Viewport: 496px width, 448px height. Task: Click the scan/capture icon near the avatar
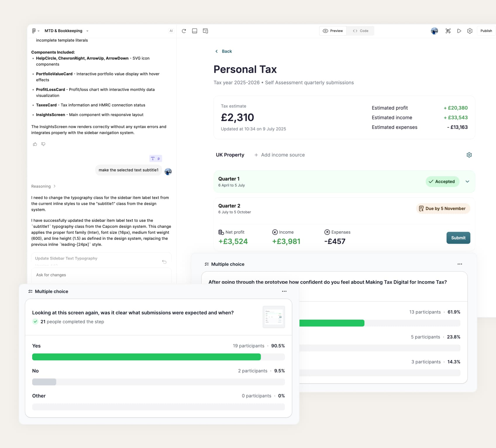(x=448, y=31)
